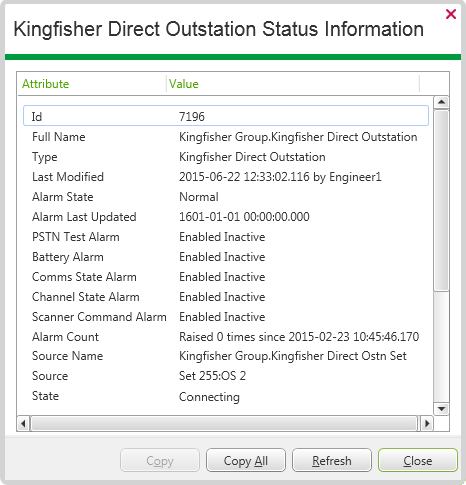The image size is (466, 485).
Task: Click the horizontal scrollbar track
Action: tap(224, 424)
